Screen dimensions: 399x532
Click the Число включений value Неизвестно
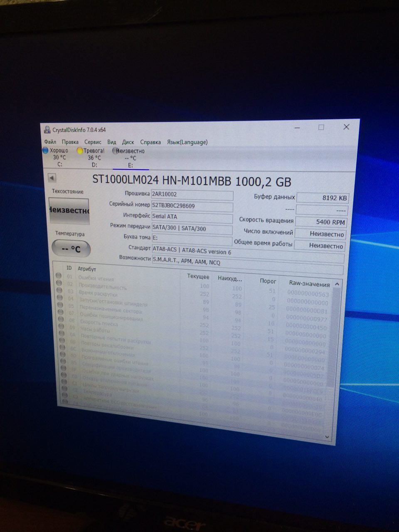[320, 234]
